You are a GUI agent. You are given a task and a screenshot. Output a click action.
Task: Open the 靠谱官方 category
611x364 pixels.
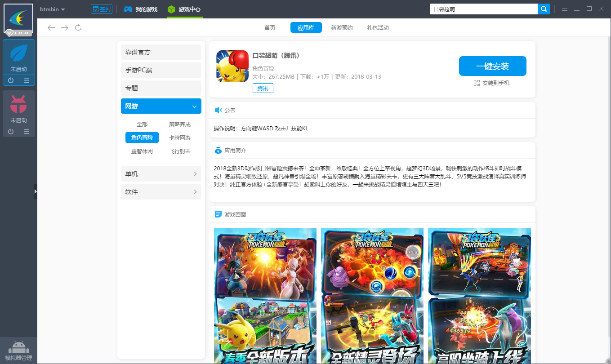coord(161,52)
